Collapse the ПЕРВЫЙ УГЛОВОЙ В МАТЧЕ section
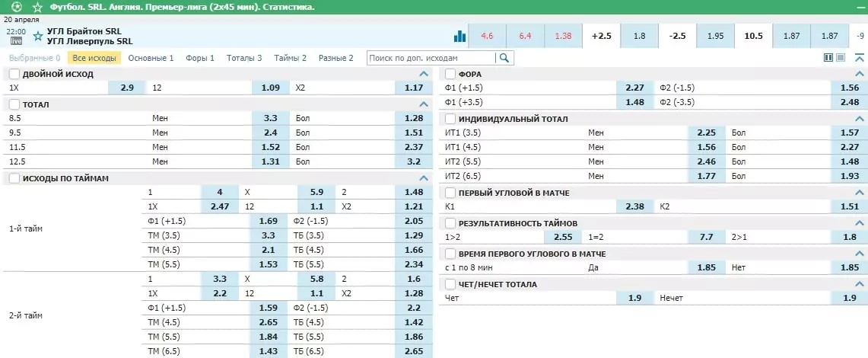Viewport: 868px width, 358px height. [859, 193]
